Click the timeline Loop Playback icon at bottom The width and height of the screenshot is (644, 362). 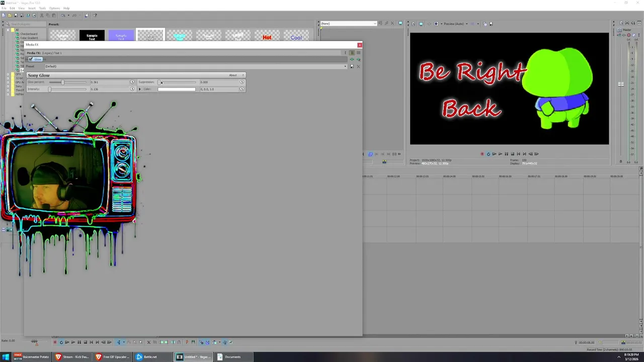pos(61,342)
